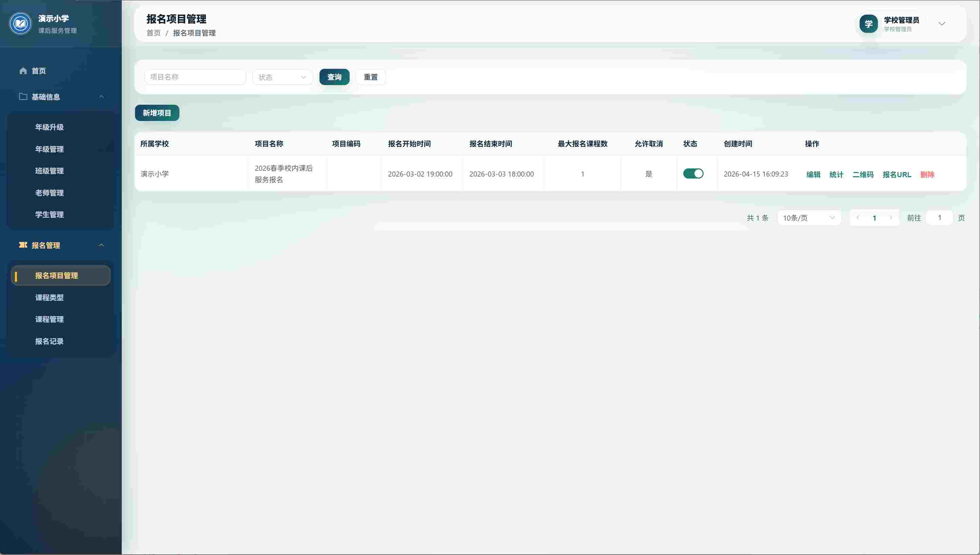980x555 pixels.
Task: Open the user account dropdown chevron
Action: (942, 24)
